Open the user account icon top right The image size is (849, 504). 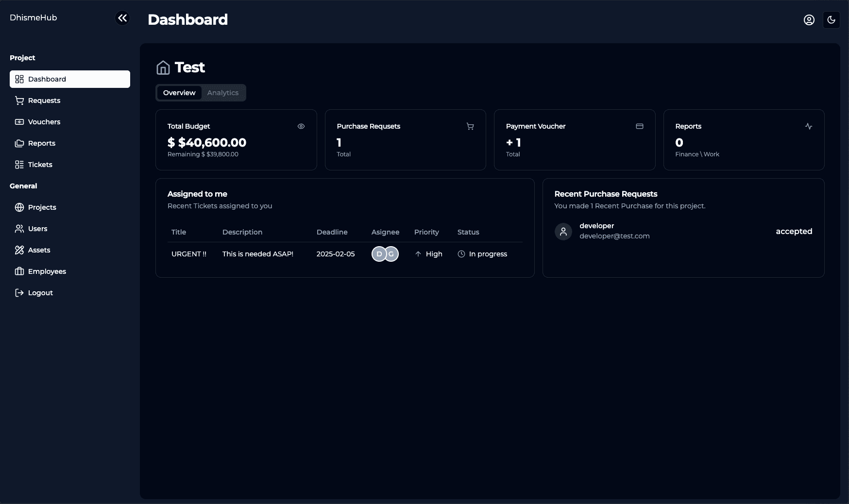(809, 20)
